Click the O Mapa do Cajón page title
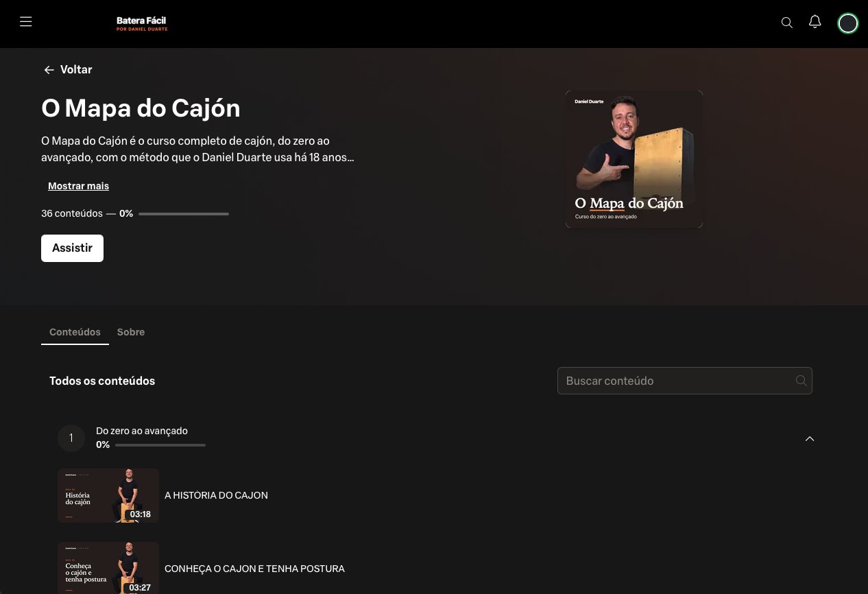Viewport: 868px width, 594px height. pyautogui.click(x=141, y=108)
